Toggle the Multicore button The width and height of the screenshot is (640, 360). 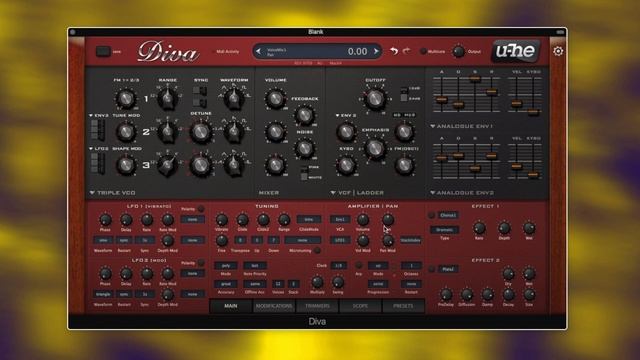click(423, 51)
